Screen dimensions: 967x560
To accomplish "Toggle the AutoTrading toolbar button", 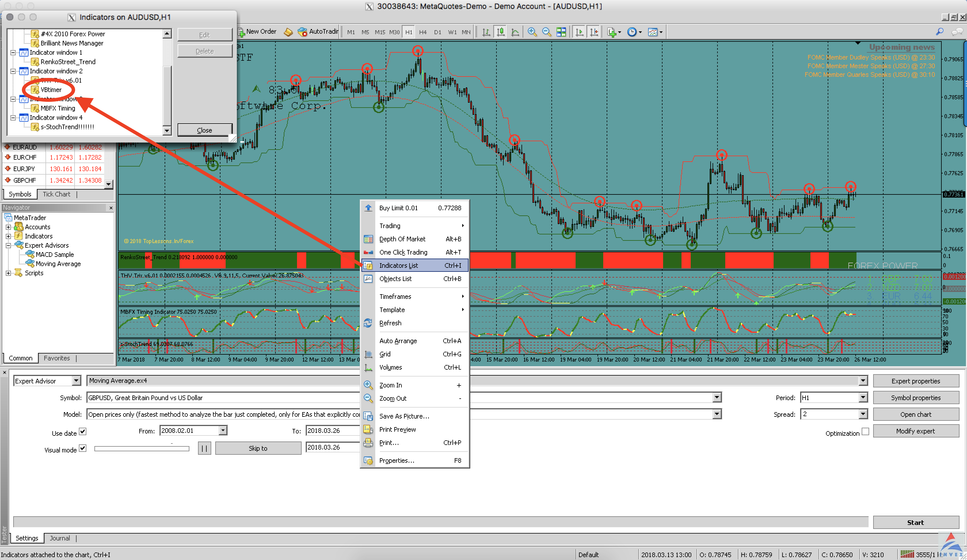I will click(x=318, y=31).
